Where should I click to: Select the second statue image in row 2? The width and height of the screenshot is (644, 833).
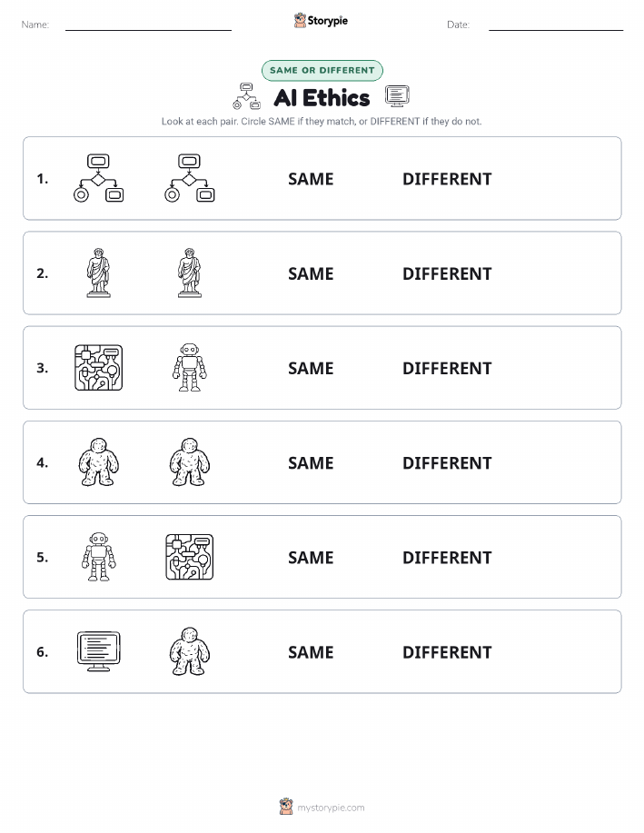click(x=190, y=273)
